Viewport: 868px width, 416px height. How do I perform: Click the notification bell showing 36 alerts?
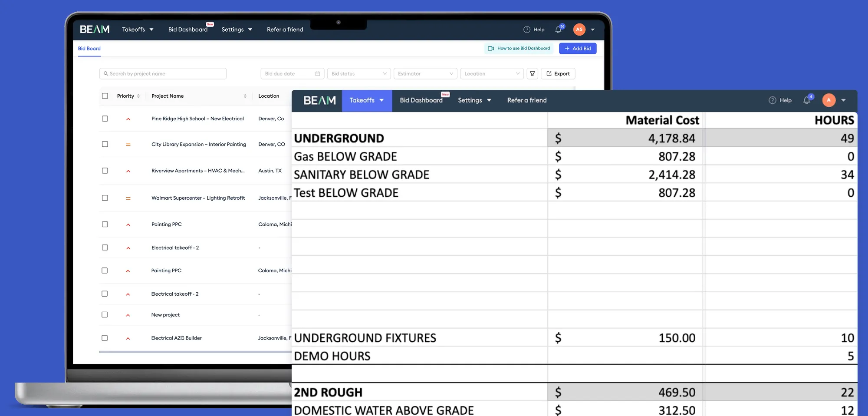click(558, 29)
